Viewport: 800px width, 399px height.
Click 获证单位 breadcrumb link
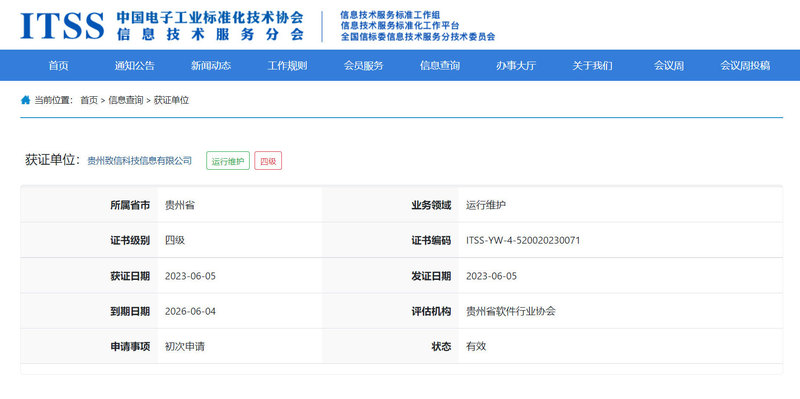click(x=171, y=100)
